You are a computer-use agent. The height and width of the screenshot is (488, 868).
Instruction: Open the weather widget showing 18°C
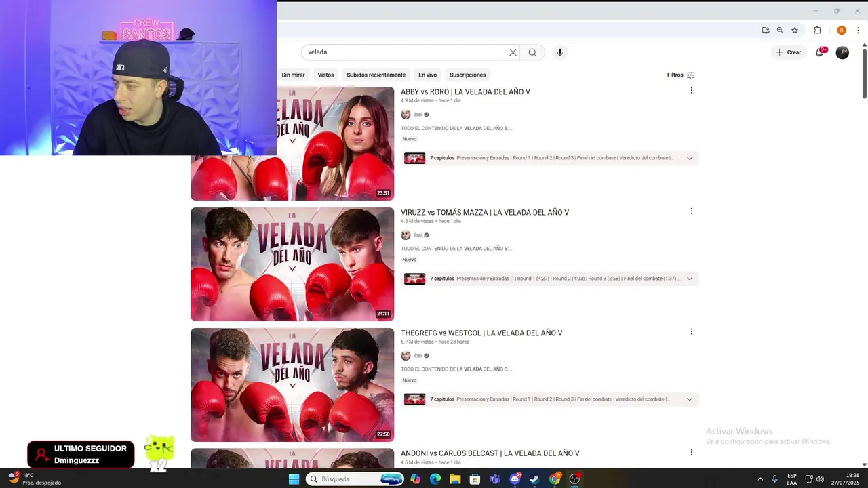click(34, 479)
